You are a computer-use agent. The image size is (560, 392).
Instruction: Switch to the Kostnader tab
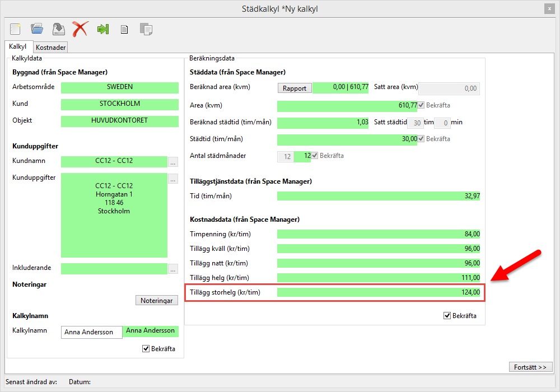coord(51,48)
